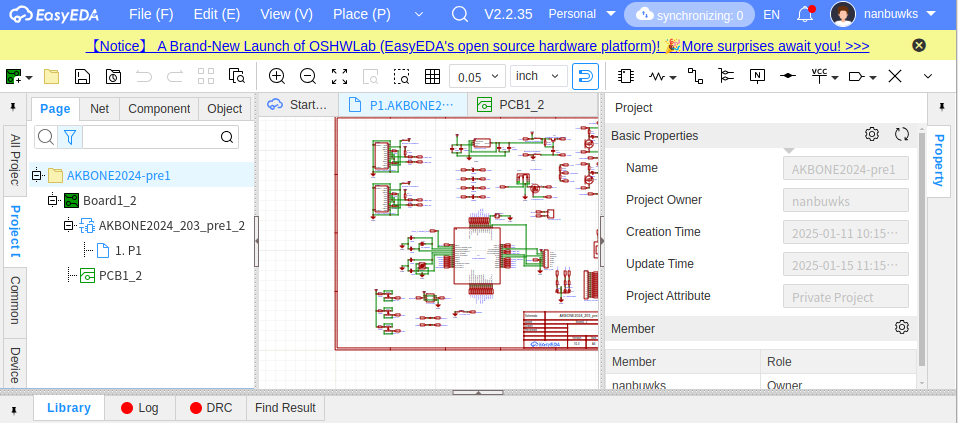Open Member settings gear icon

click(x=902, y=327)
